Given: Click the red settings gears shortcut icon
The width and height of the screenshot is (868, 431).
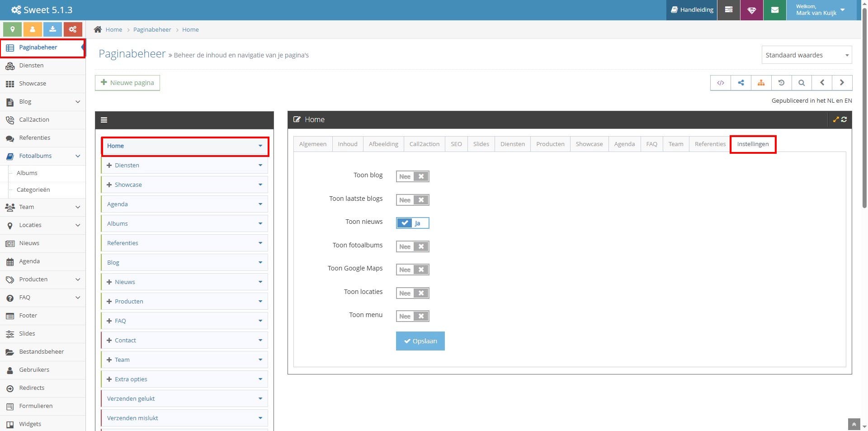Looking at the screenshot, I should click(x=73, y=29).
